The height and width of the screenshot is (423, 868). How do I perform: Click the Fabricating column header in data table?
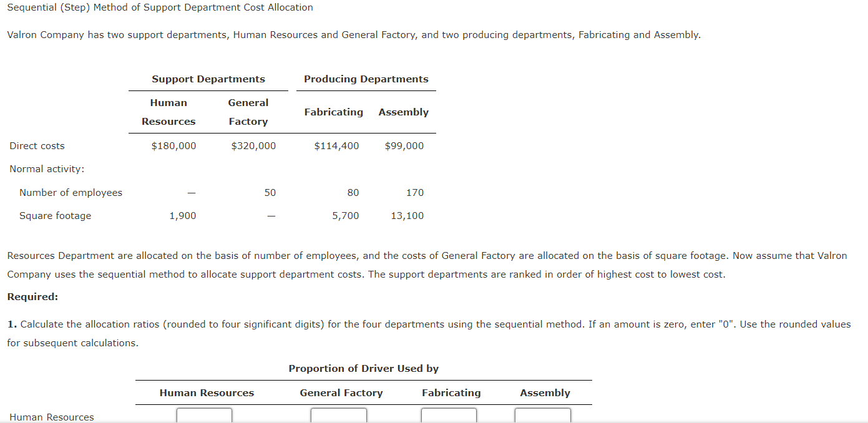(x=334, y=112)
